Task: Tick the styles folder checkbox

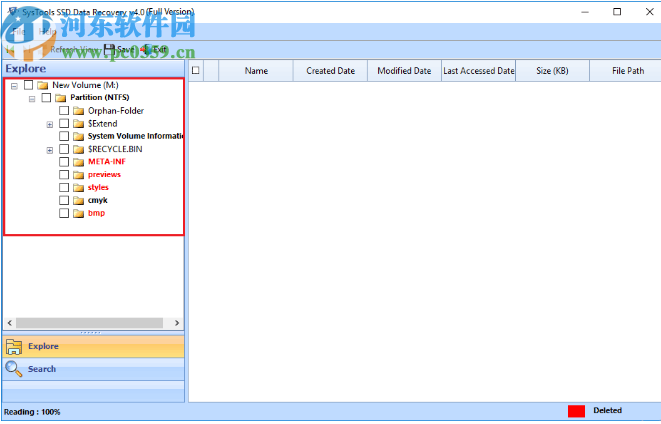Action: click(64, 188)
